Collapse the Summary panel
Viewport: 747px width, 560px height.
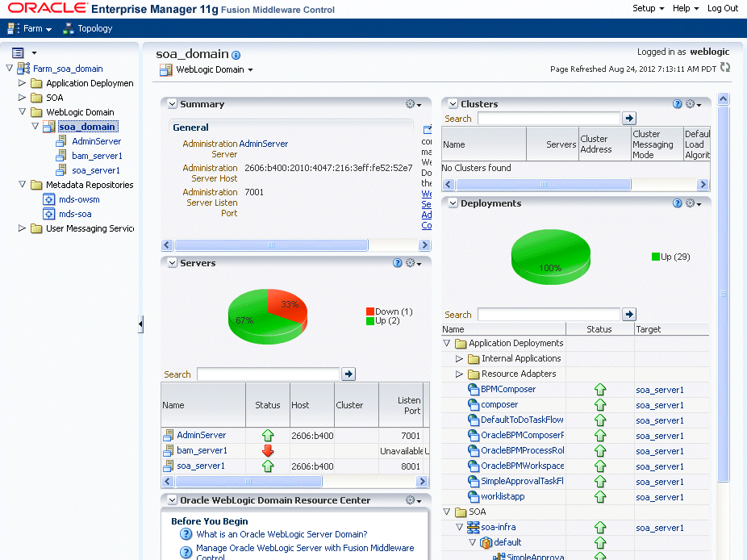(173, 104)
